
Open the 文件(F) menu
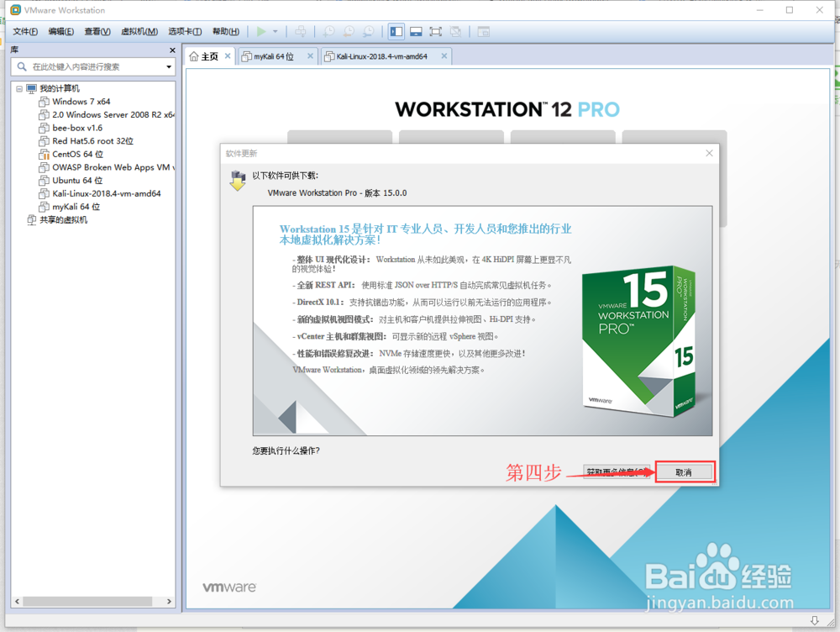click(25, 32)
